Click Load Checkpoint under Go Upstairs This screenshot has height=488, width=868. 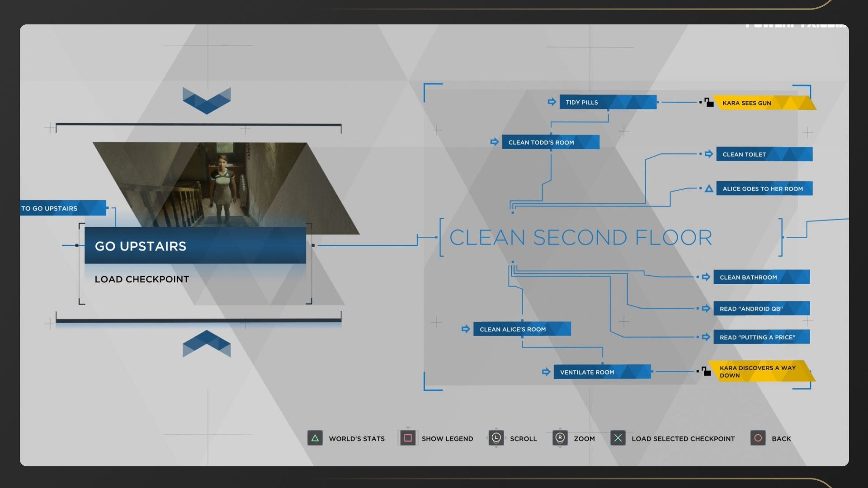[x=142, y=279]
